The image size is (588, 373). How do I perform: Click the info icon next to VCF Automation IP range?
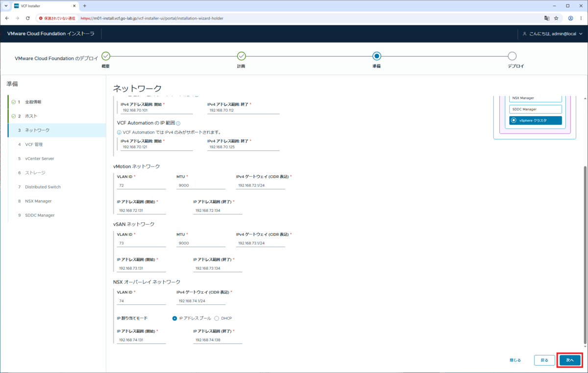coord(178,123)
